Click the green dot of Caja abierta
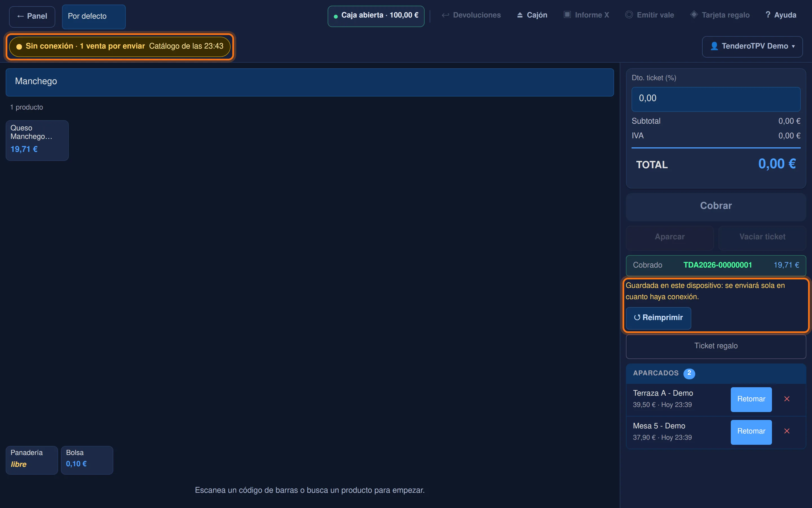 (336, 16)
